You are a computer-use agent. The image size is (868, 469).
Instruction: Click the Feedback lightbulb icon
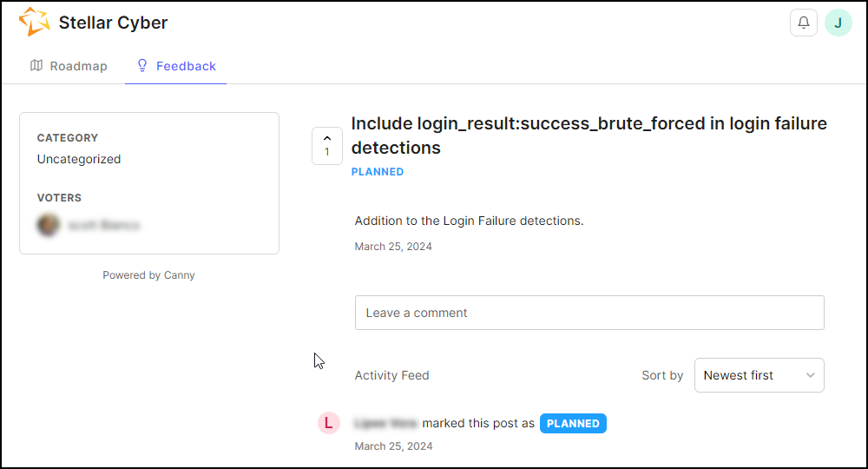(142, 65)
